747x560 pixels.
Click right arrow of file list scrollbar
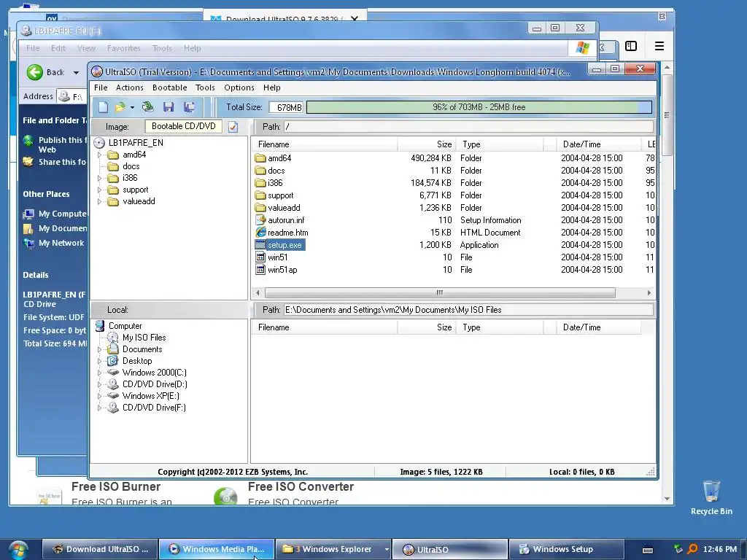pos(649,292)
